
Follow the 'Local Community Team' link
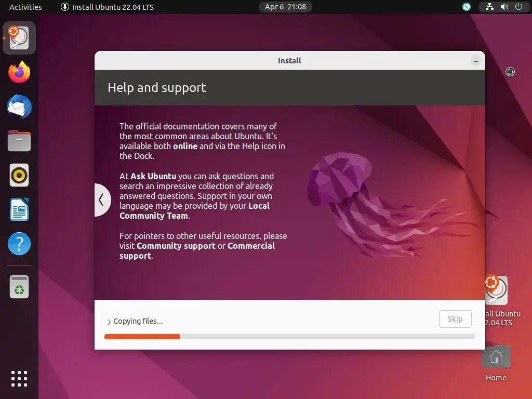pyautogui.click(x=194, y=211)
